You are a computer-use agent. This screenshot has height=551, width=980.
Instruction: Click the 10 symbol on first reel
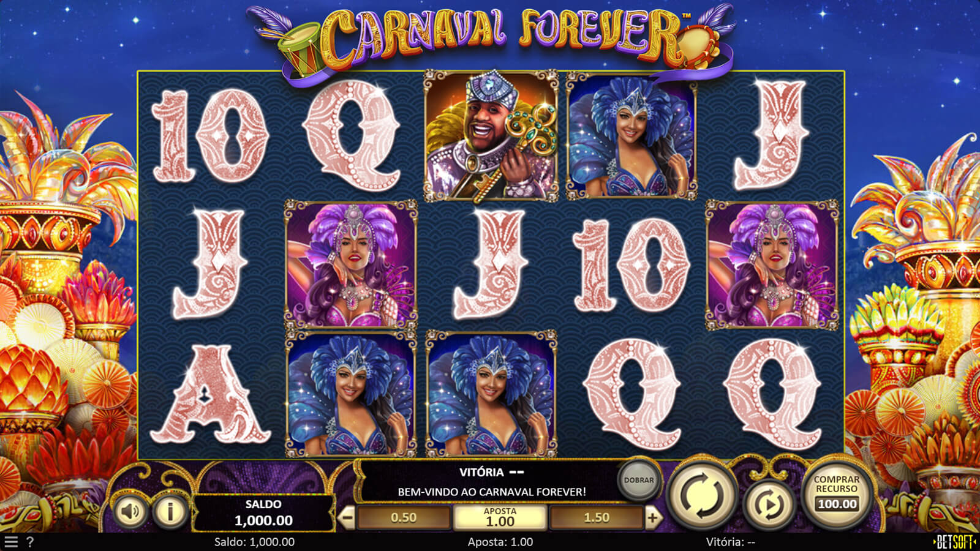tap(210, 136)
